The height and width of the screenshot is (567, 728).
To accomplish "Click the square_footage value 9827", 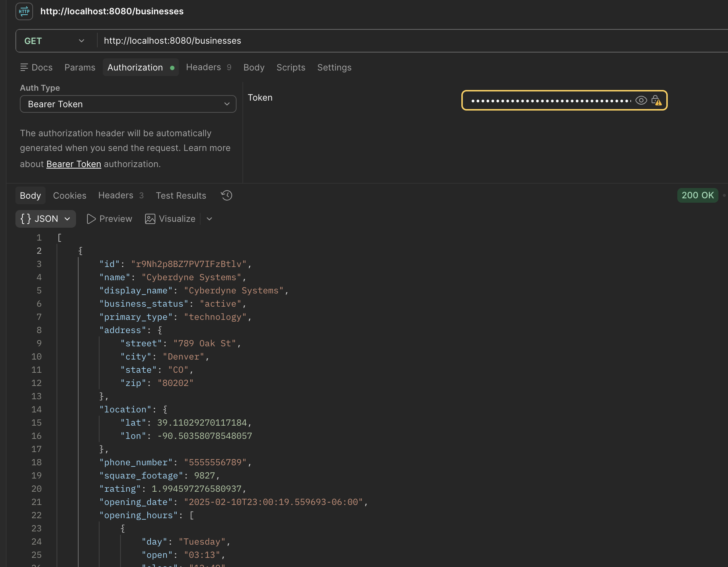I will pyautogui.click(x=205, y=476).
